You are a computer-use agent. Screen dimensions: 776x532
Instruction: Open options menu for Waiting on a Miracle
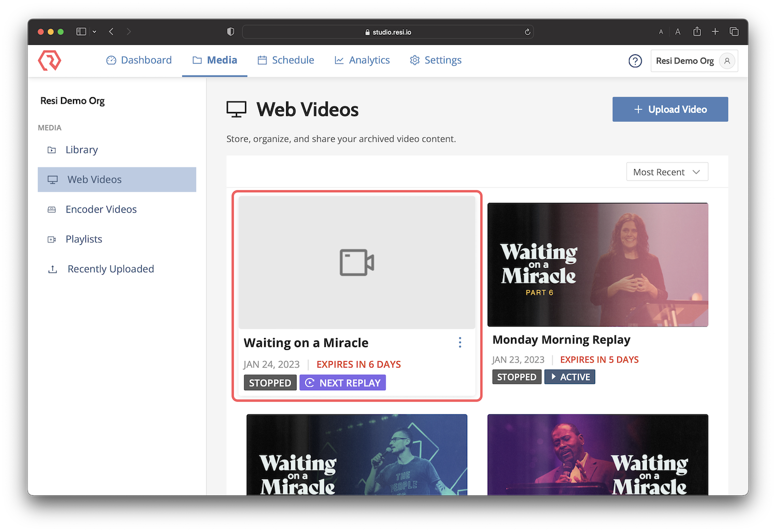(460, 343)
